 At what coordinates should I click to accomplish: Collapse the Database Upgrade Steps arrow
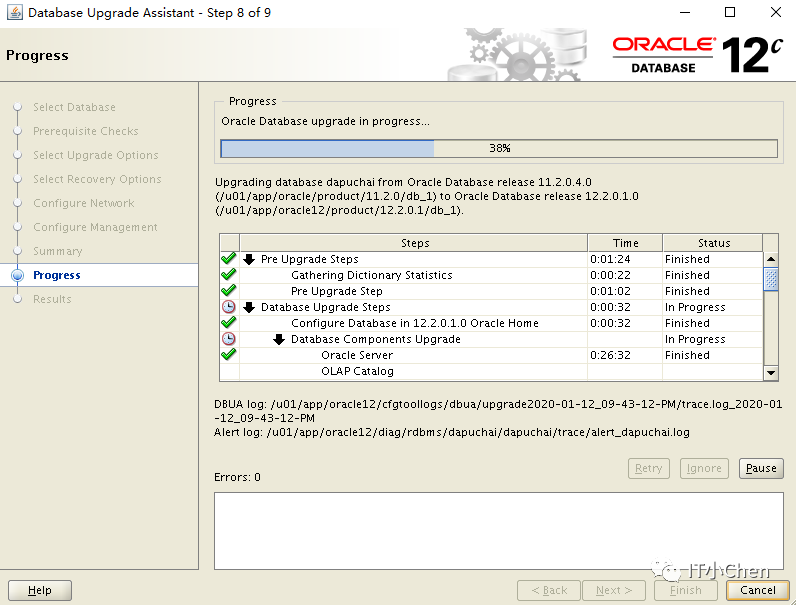click(249, 307)
